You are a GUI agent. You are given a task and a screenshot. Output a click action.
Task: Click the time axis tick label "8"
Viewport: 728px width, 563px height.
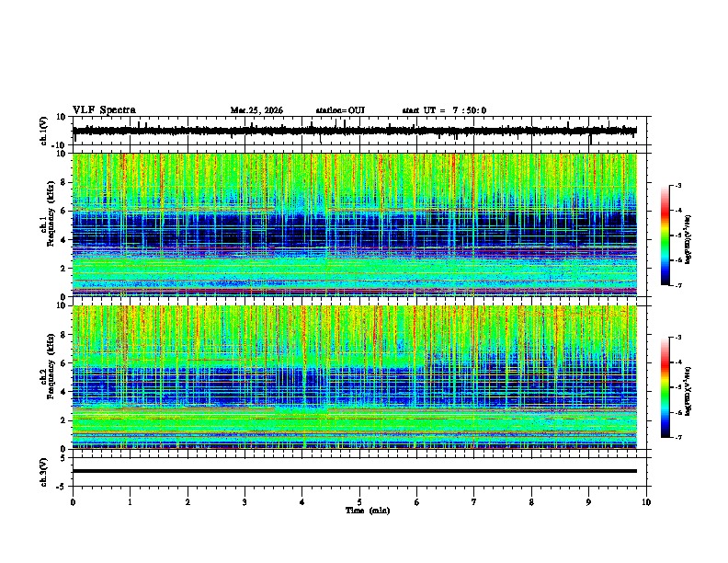pyautogui.click(x=531, y=502)
